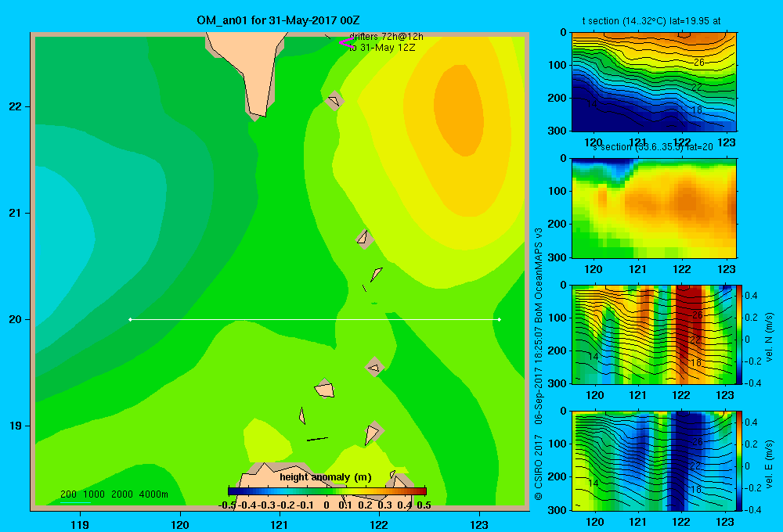Click the orange high anomaly eddy center
The width and height of the screenshot is (783, 532).
point(458,110)
